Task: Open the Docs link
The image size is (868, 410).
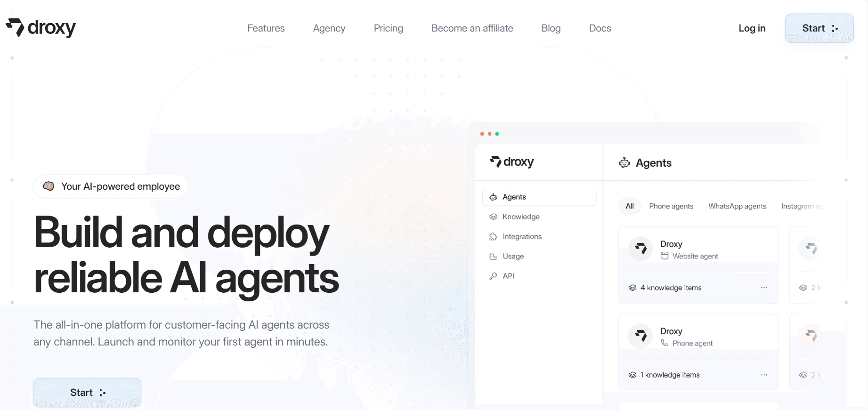Action: pos(600,28)
